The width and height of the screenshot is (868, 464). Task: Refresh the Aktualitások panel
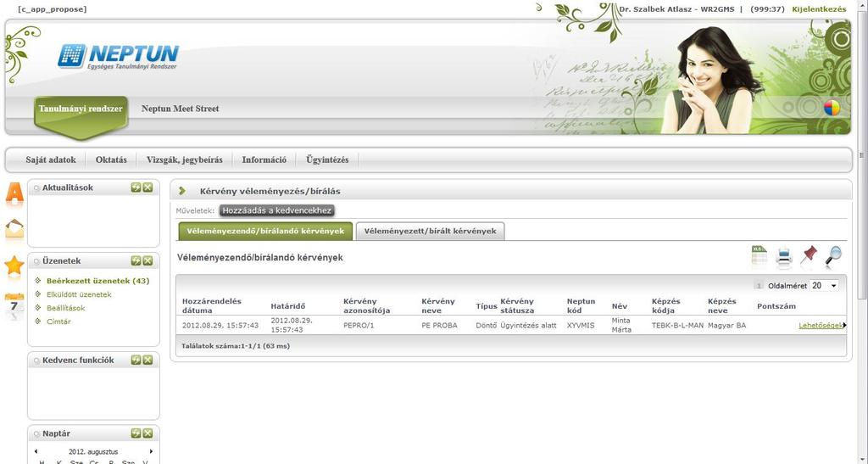click(x=136, y=187)
